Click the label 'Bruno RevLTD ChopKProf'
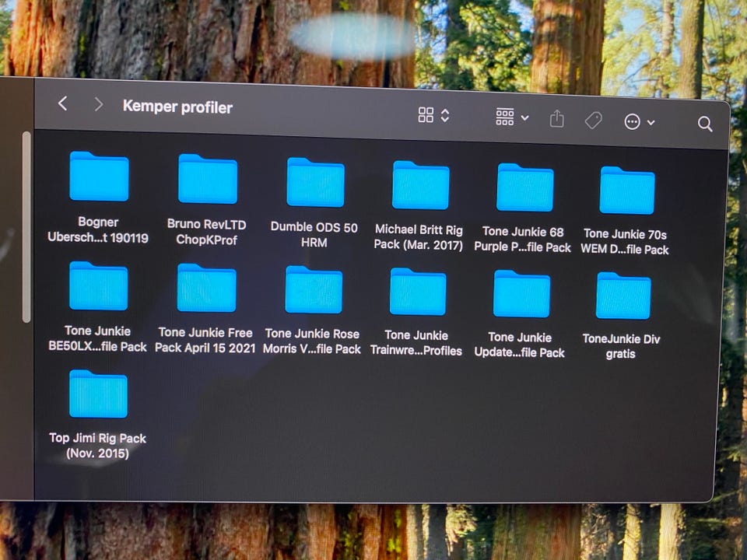This screenshot has width=747, height=560. click(207, 232)
